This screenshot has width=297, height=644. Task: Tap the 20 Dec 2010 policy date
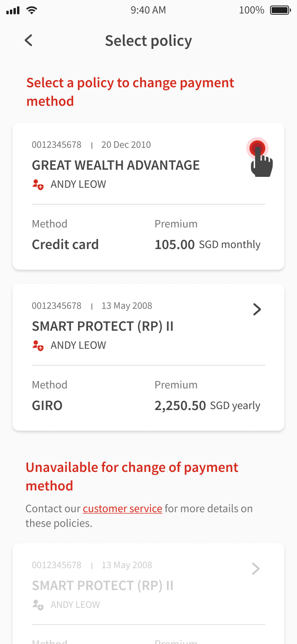pyautogui.click(x=126, y=145)
